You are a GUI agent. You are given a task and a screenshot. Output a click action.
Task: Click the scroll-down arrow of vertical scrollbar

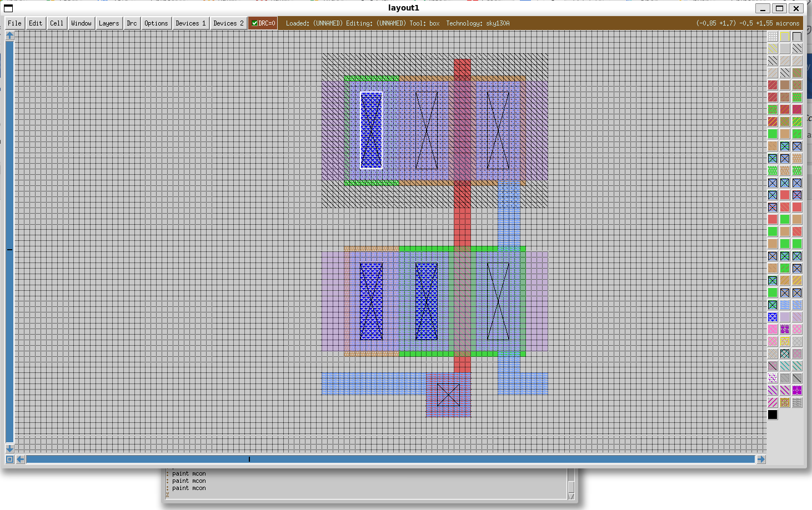(9, 448)
